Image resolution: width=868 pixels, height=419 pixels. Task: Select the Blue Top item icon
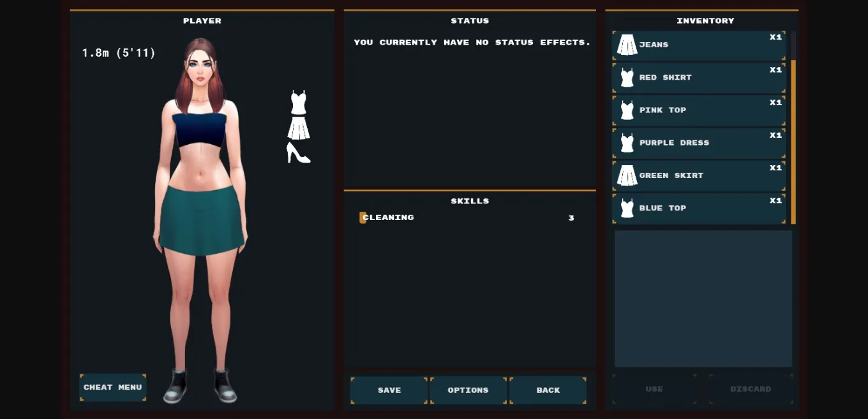coord(627,208)
